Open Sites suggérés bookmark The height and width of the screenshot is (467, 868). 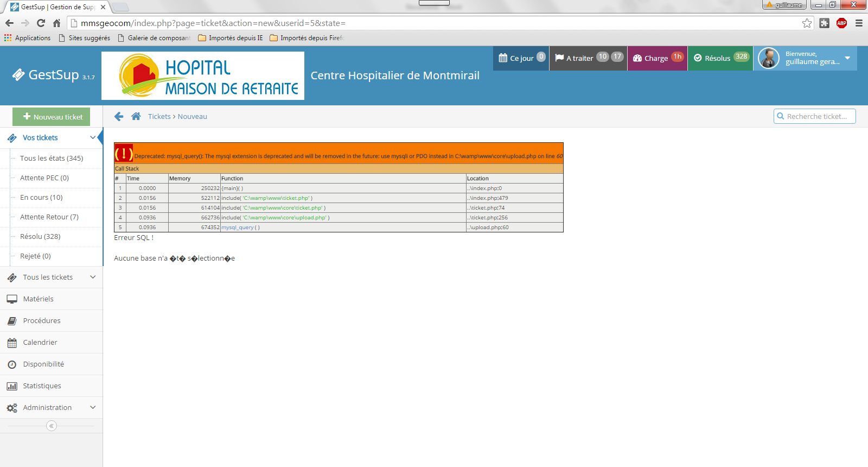coord(85,38)
